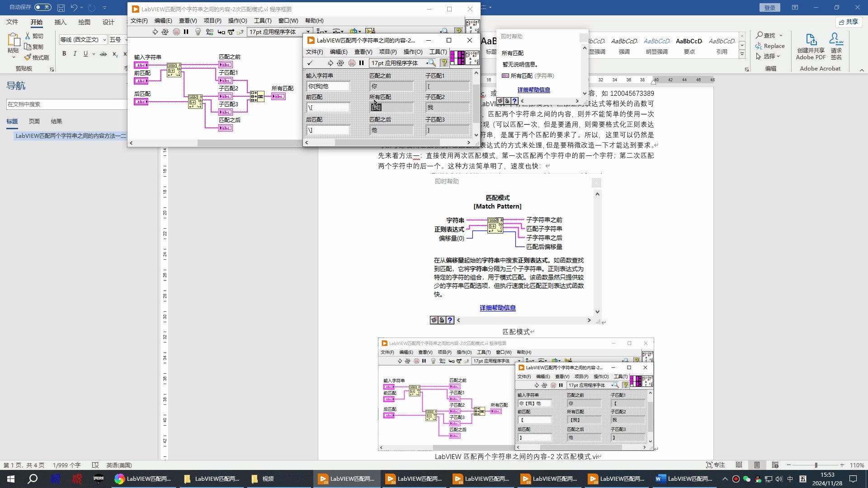Image resolution: width=868 pixels, height=488 pixels.
Task: Toggle AutoSave switch in Word title bar
Action: [x=42, y=7]
